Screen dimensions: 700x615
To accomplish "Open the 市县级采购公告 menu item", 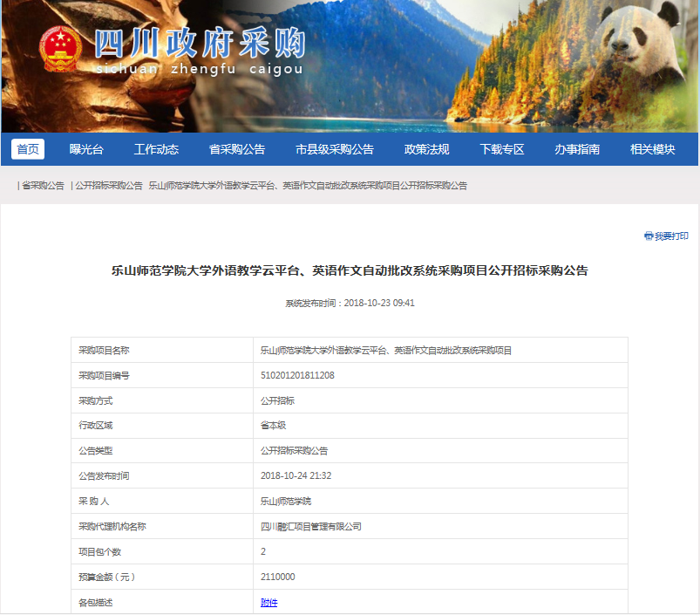I will [335, 149].
